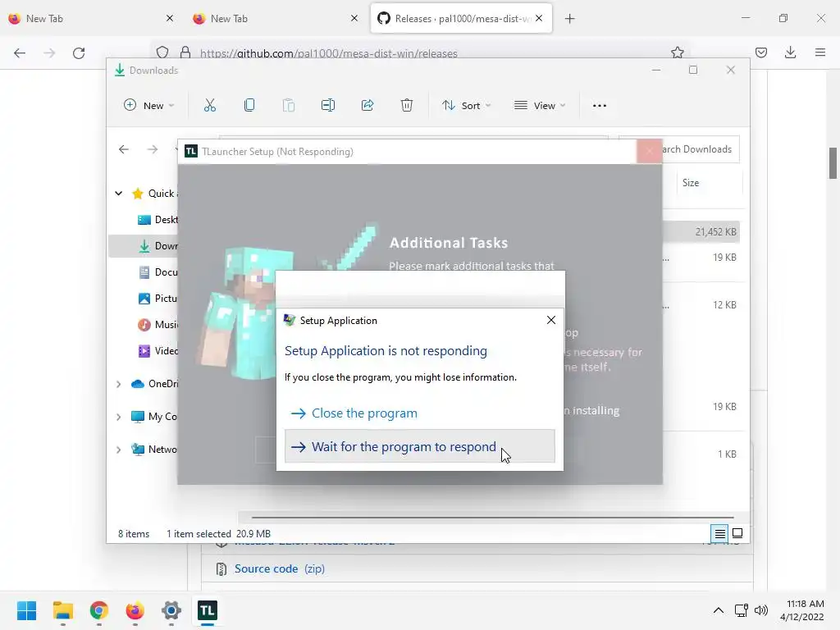840x630 pixels.
Task: Click Firefox back arrow button
Action: [20, 52]
